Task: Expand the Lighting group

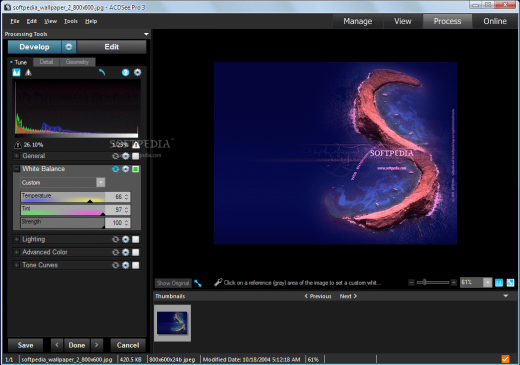Action: tap(16, 239)
